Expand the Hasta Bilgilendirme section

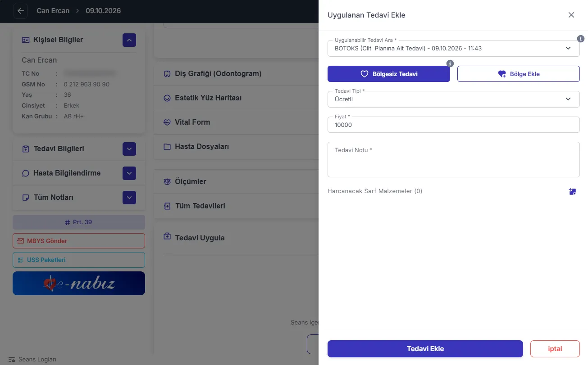click(129, 173)
